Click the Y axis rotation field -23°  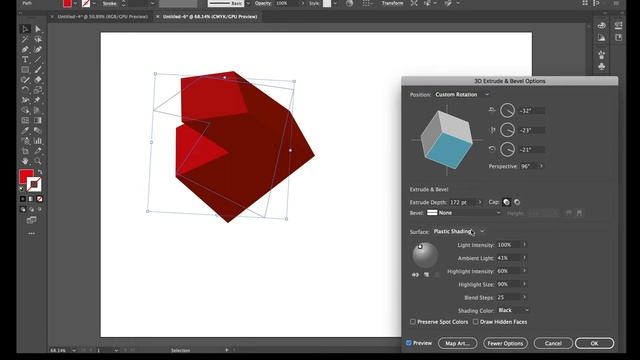point(532,130)
